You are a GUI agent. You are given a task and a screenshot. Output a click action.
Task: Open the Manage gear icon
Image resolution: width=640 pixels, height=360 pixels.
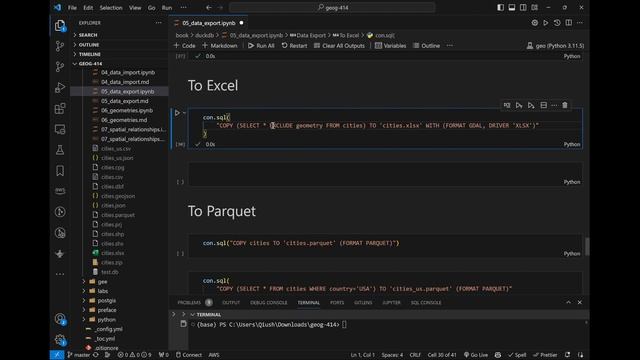tap(60, 340)
